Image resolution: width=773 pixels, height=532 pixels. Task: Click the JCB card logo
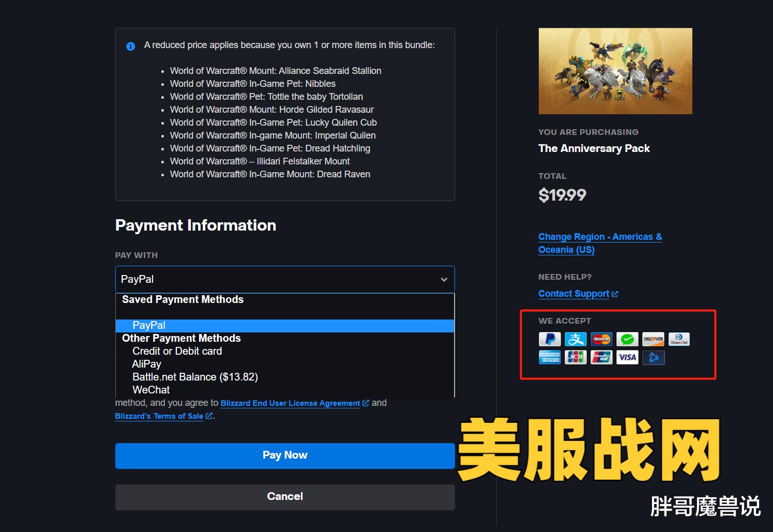click(x=575, y=357)
